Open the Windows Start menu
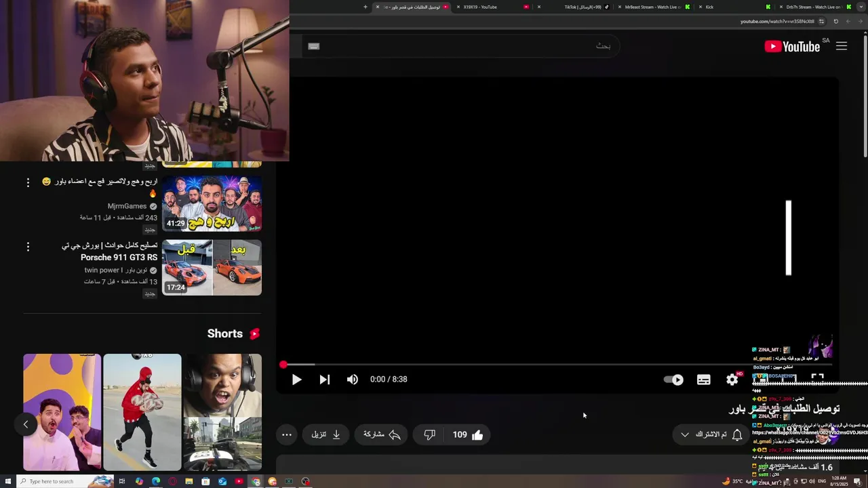Image resolution: width=868 pixels, height=488 pixels. 7,481
